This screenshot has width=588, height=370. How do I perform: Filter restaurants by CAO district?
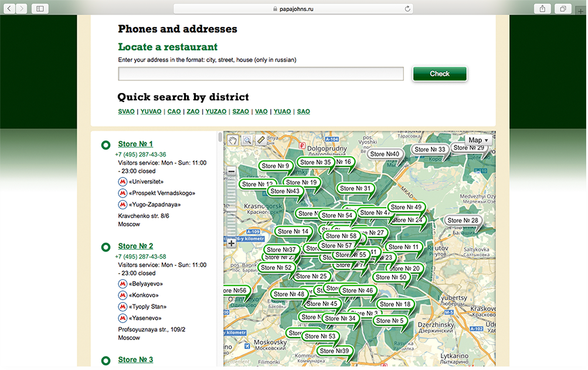(174, 111)
